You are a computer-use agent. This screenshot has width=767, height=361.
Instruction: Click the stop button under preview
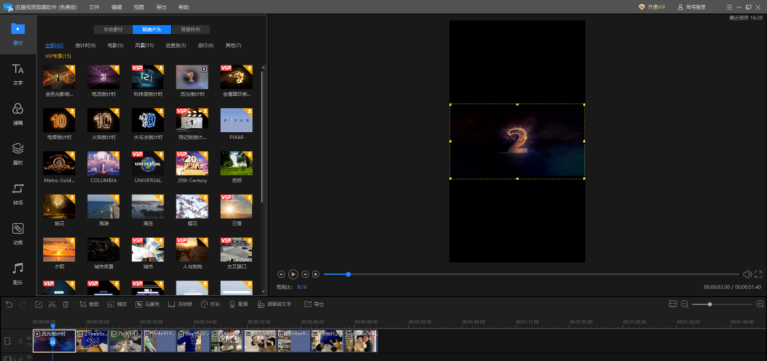[x=316, y=274]
